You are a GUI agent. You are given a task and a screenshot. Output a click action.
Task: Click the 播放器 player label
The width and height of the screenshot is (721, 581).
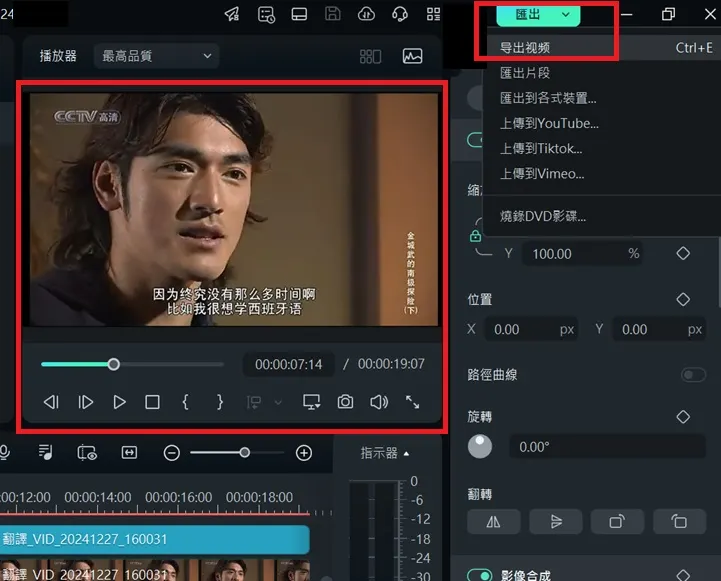coord(58,56)
